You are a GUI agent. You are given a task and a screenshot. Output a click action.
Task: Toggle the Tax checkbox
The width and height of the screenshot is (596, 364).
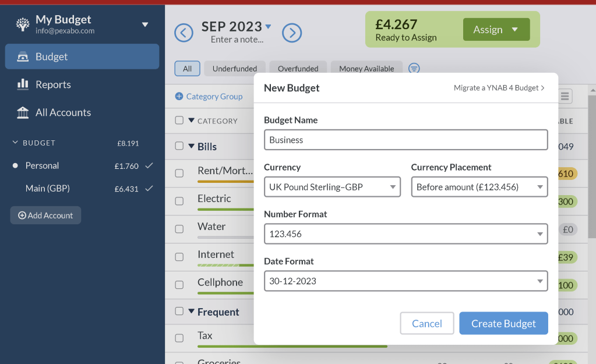(x=179, y=338)
